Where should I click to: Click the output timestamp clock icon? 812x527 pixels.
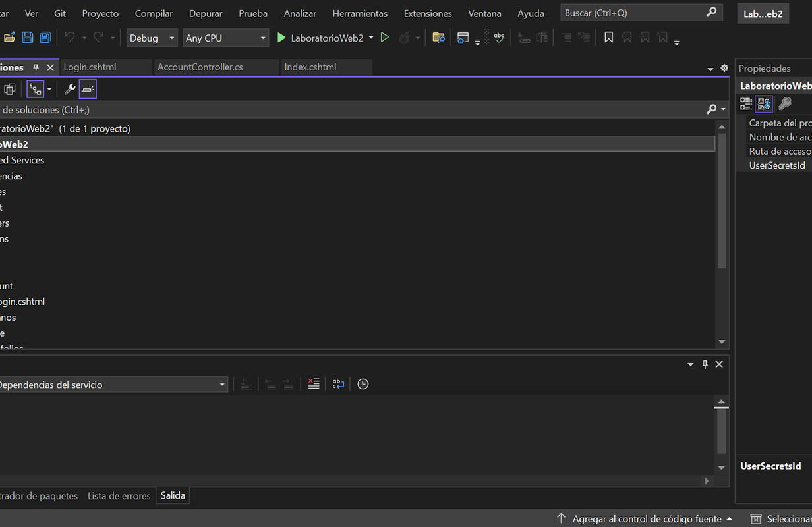(x=363, y=384)
